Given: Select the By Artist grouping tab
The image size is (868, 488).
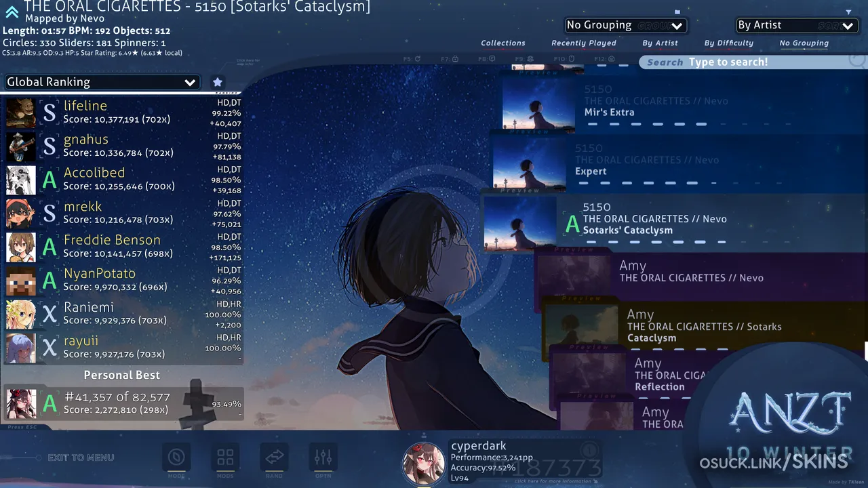Looking at the screenshot, I should [x=660, y=43].
